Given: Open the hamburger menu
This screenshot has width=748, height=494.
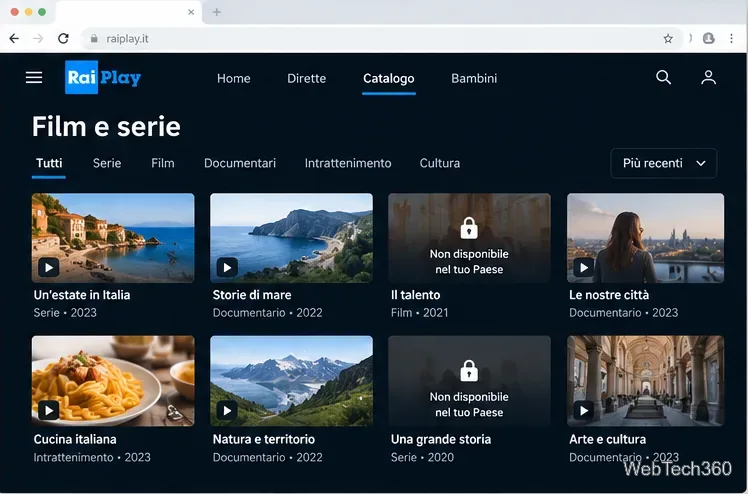Looking at the screenshot, I should click(x=34, y=77).
